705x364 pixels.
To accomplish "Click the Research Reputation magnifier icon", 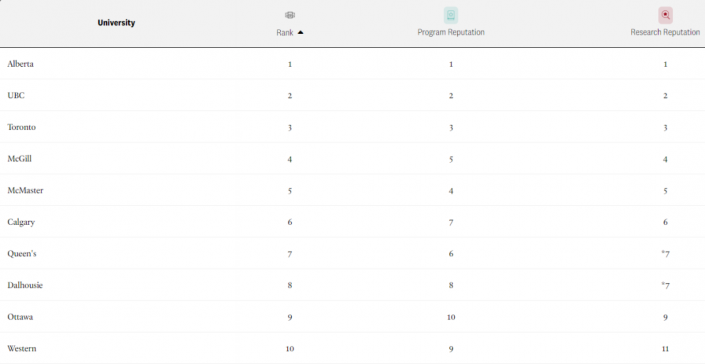I will point(665,15).
